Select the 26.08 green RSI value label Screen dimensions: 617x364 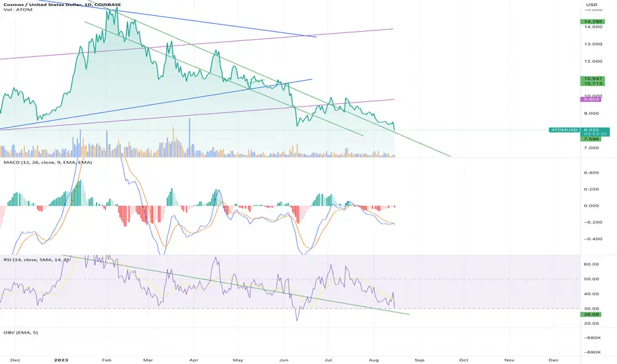click(x=591, y=314)
